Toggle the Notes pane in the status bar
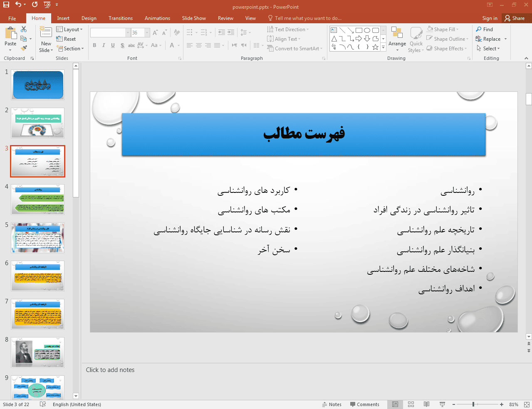The height and width of the screenshot is (409, 532). (332, 404)
